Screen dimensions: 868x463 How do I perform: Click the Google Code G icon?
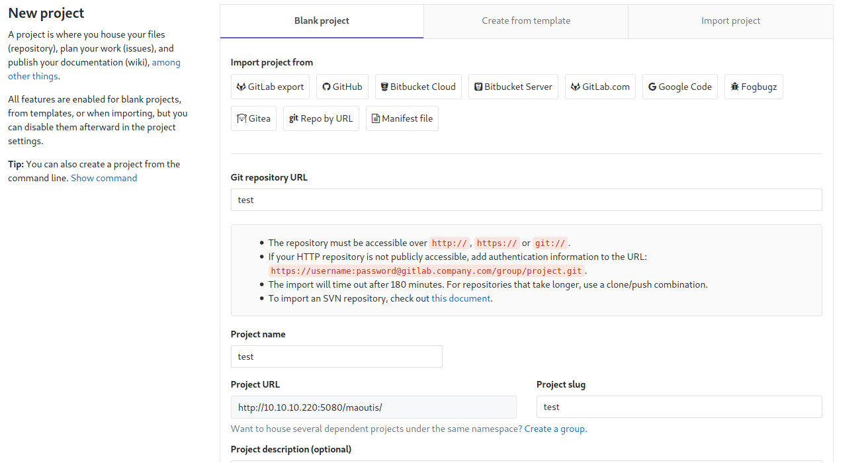point(652,87)
